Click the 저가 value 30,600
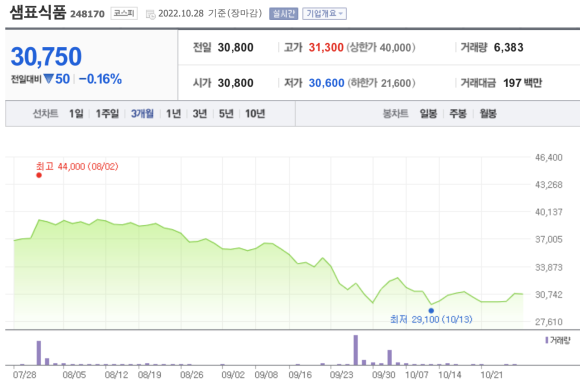Screen dimensions: 580x392 point(327,83)
